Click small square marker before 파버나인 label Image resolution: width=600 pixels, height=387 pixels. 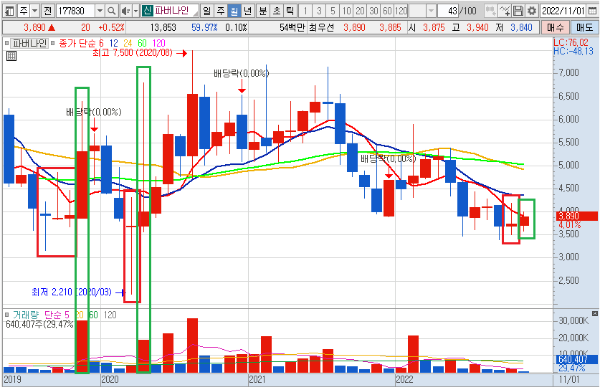pos(7,43)
